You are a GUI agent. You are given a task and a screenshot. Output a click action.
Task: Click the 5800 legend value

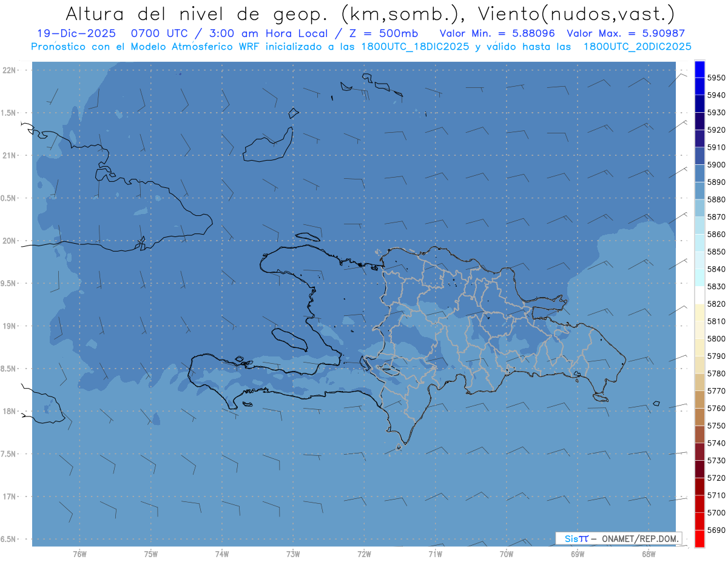pyautogui.click(x=716, y=339)
